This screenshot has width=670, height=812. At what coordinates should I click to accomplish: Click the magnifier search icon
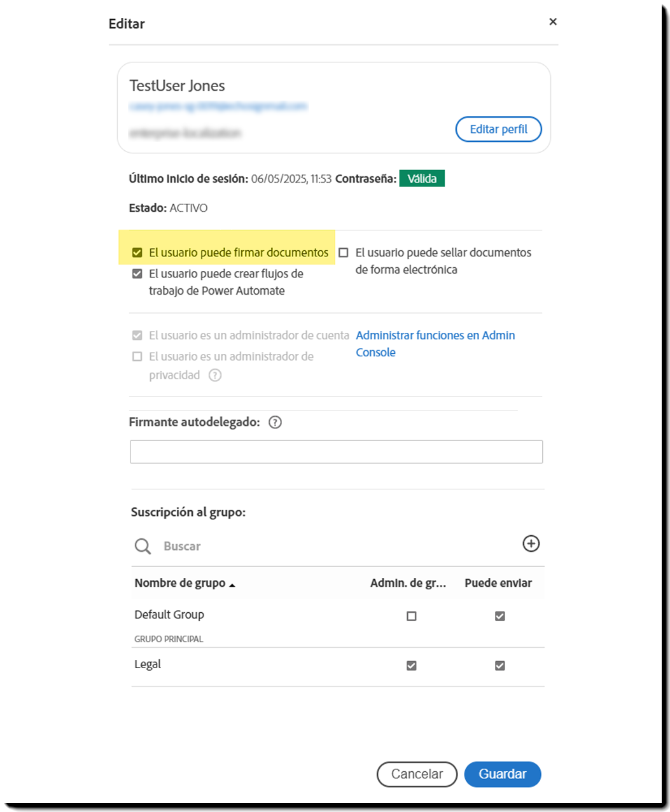[x=143, y=546]
